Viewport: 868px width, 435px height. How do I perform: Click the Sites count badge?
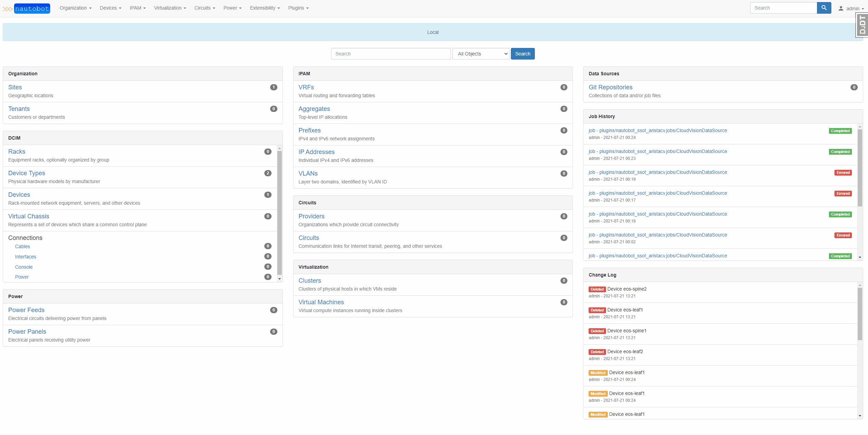click(x=273, y=87)
